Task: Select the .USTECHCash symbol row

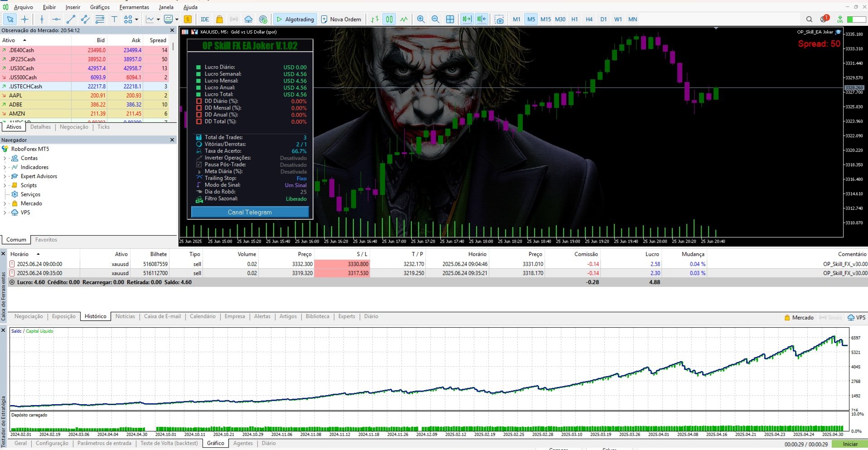Action: pos(85,86)
